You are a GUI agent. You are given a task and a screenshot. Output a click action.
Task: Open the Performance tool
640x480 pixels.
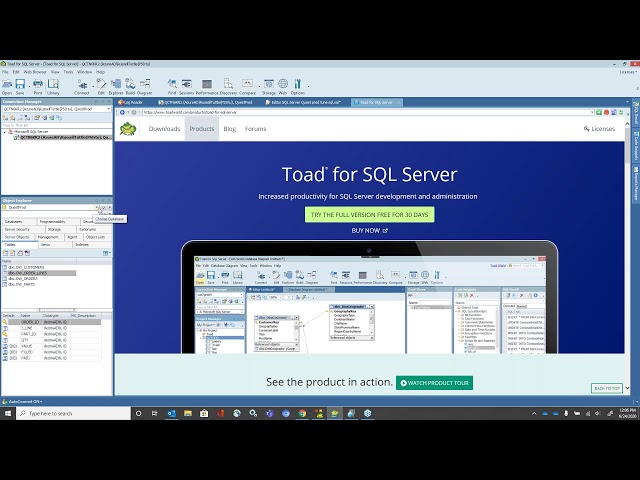click(x=207, y=87)
